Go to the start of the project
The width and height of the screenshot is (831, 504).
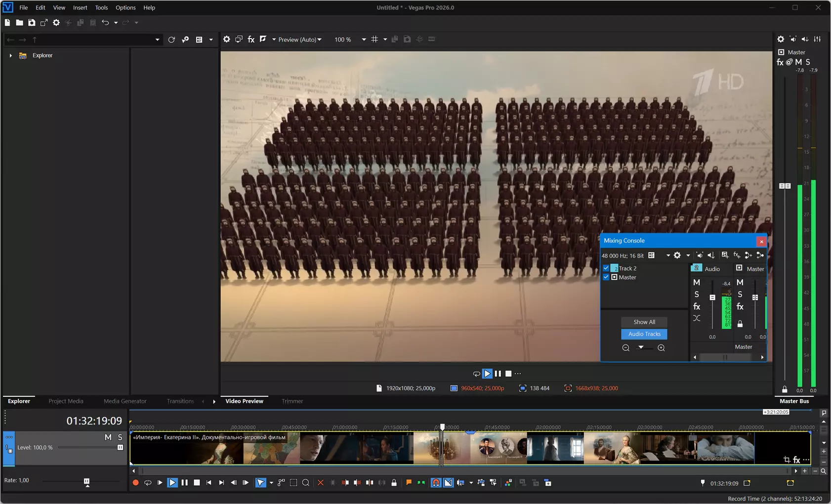(209, 483)
